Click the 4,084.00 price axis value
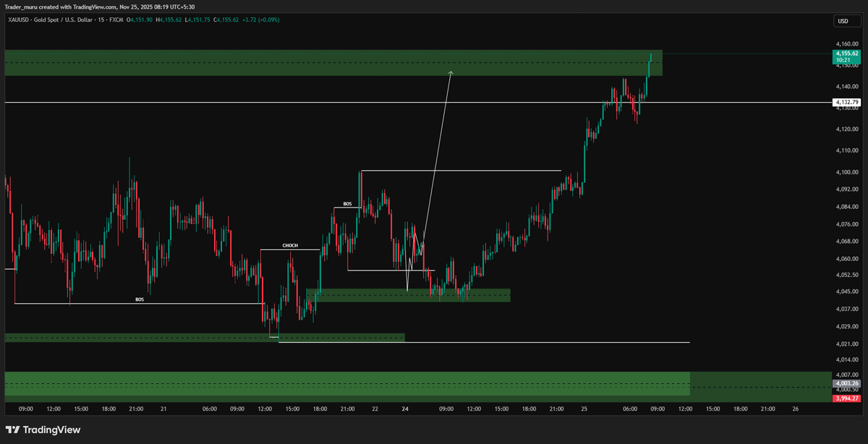The image size is (868, 444). click(846, 207)
